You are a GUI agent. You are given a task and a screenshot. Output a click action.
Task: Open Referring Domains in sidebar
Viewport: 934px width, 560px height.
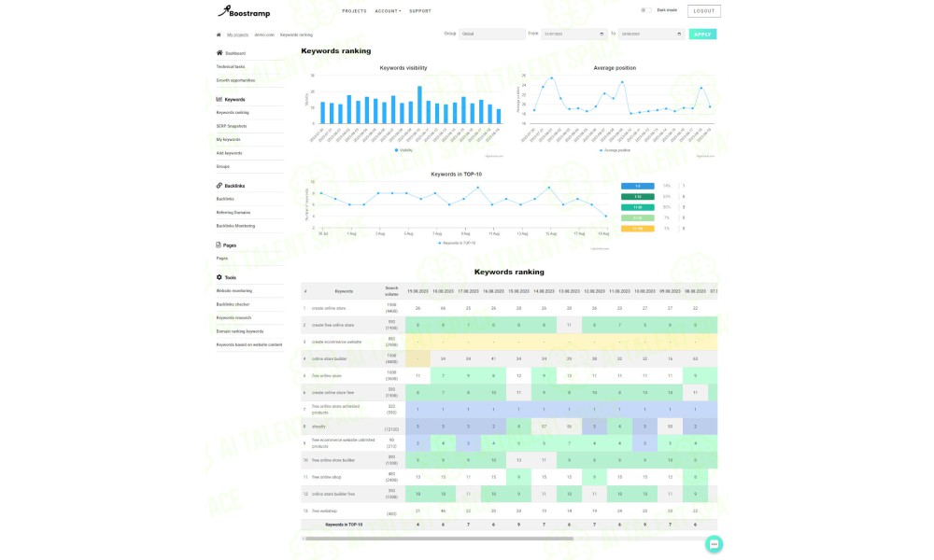click(233, 213)
